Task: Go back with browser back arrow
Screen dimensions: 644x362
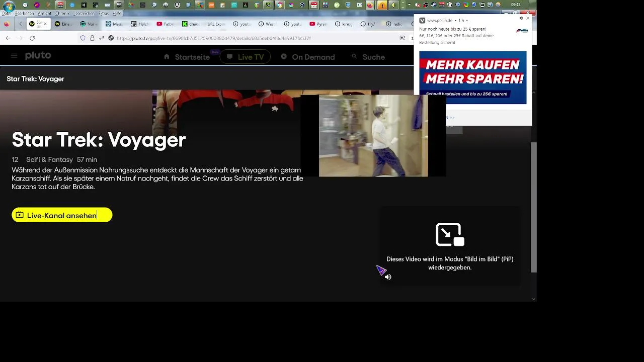Action: coord(8,38)
